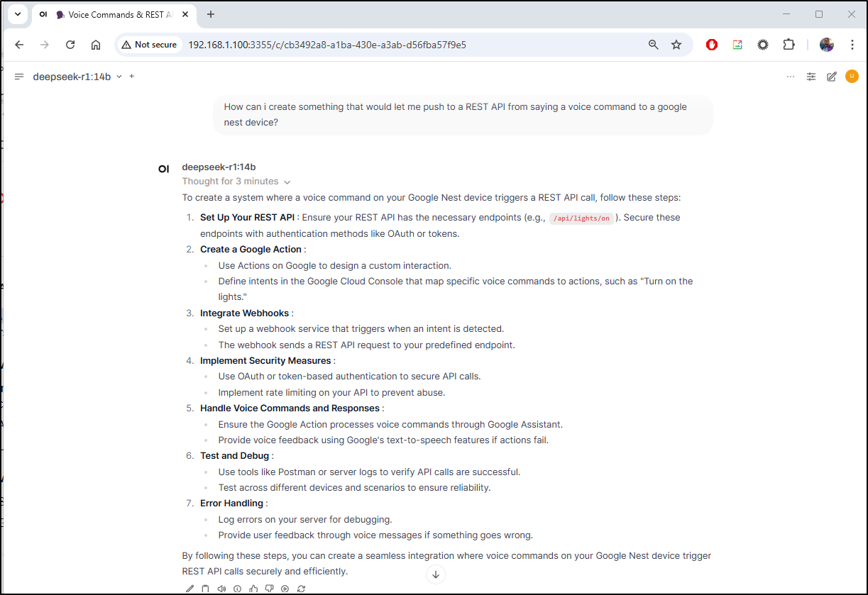The image size is (868, 595).
Task: Copy the response to clipboard
Action: pyautogui.click(x=206, y=589)
